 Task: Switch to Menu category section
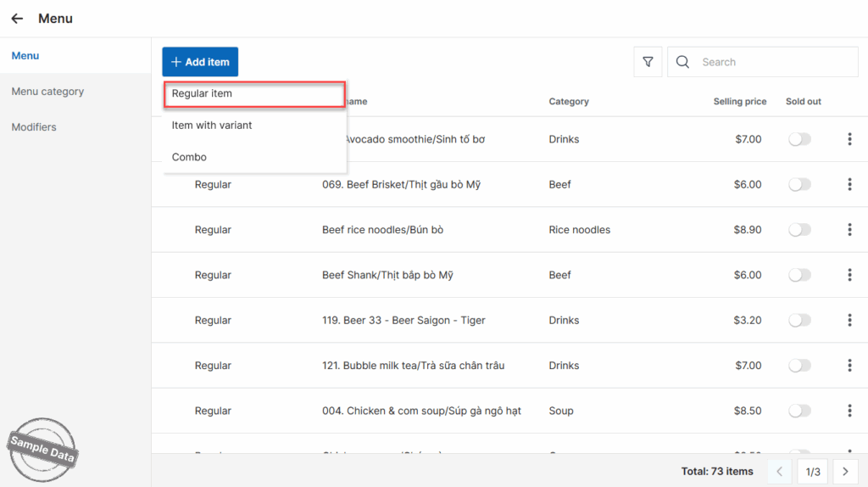click(47, 92)
